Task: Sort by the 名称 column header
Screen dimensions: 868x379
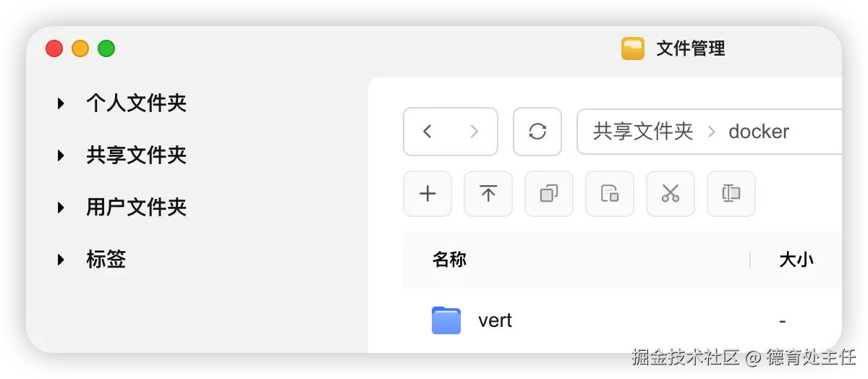Action: [449, 260]
